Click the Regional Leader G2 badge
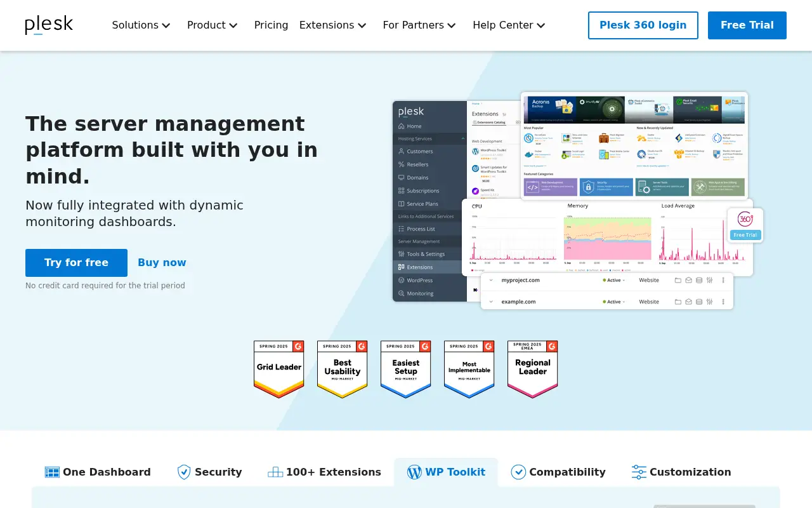Viewport: 812px width, 508px height. (x=533, y=369)
